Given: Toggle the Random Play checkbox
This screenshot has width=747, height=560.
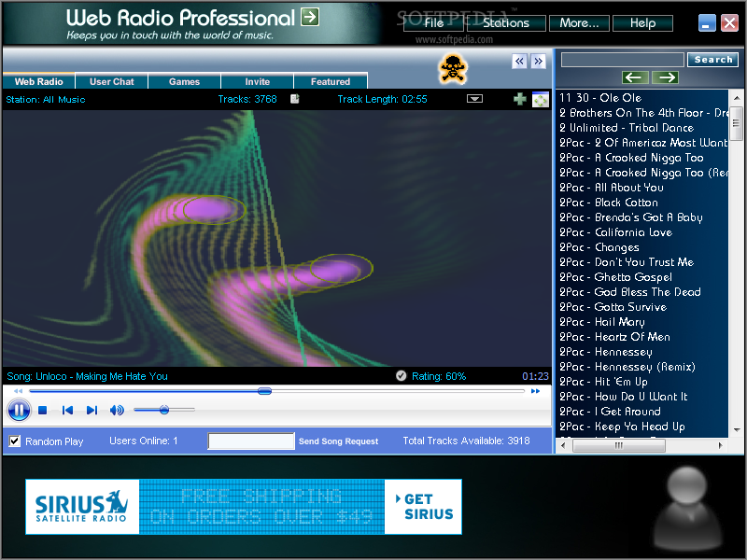Looking at the screenshot, I should click(15, 441).
